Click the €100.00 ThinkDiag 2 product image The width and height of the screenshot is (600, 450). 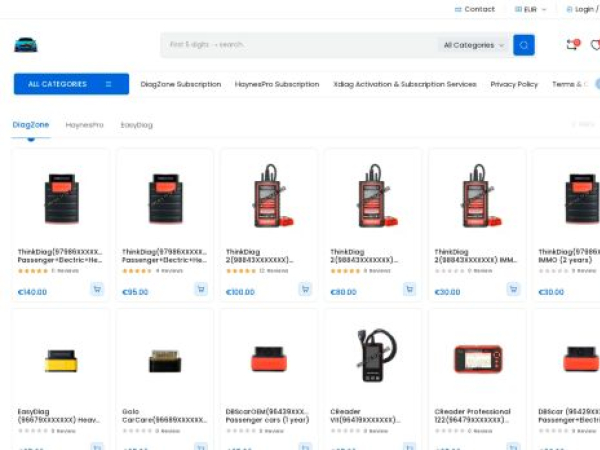(272, 196)
